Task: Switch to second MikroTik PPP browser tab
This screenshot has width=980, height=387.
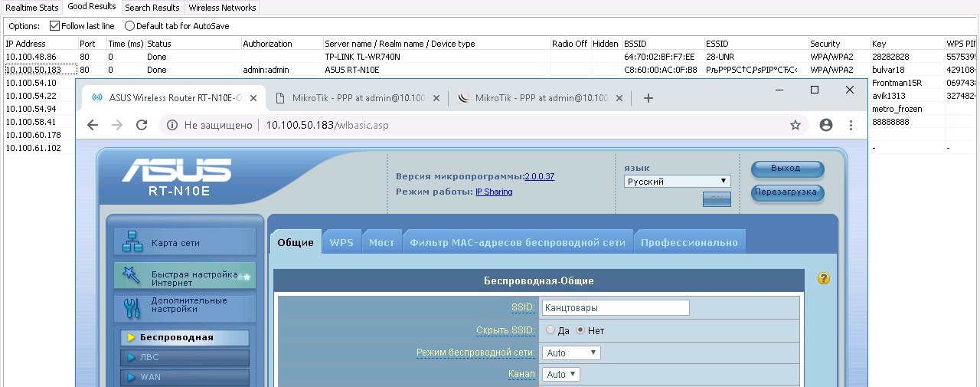Action: (x=540, y=98)
